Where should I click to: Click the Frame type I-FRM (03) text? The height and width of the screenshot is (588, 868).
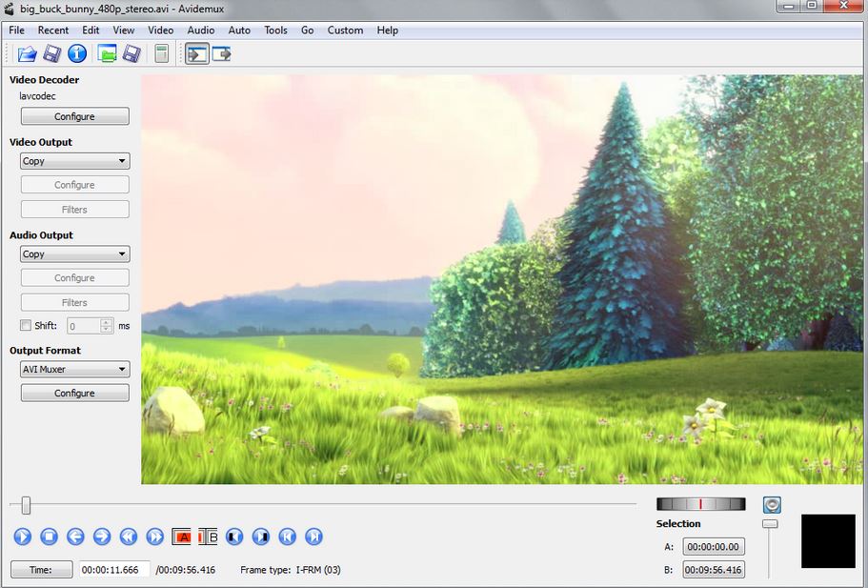click(x=291, y=570)
